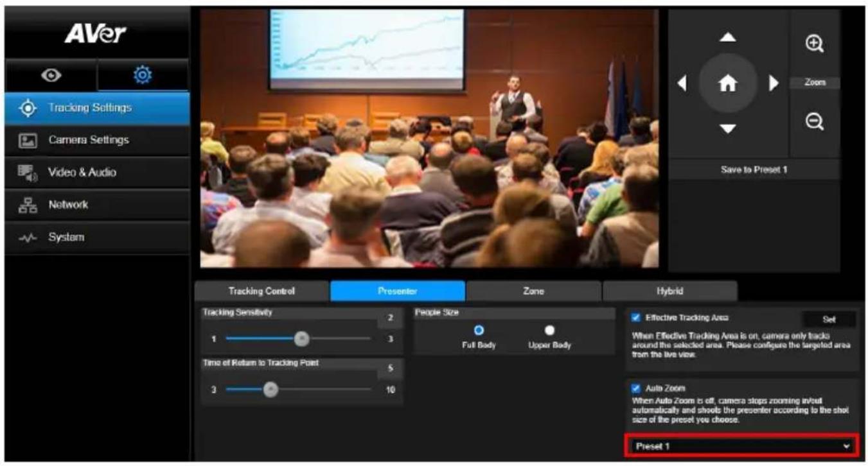The image size is (868, 466).
Task: Open System menu
Action: (97, 237)
